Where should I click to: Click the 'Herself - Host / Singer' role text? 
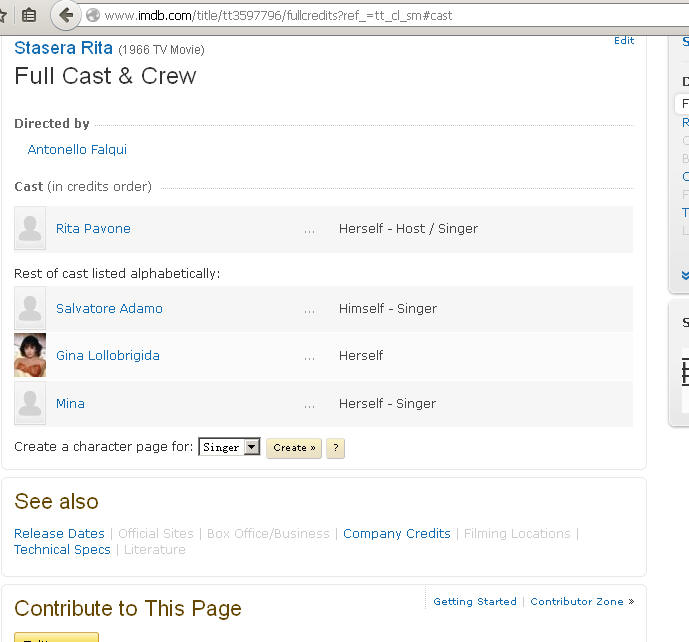point(408,229)
